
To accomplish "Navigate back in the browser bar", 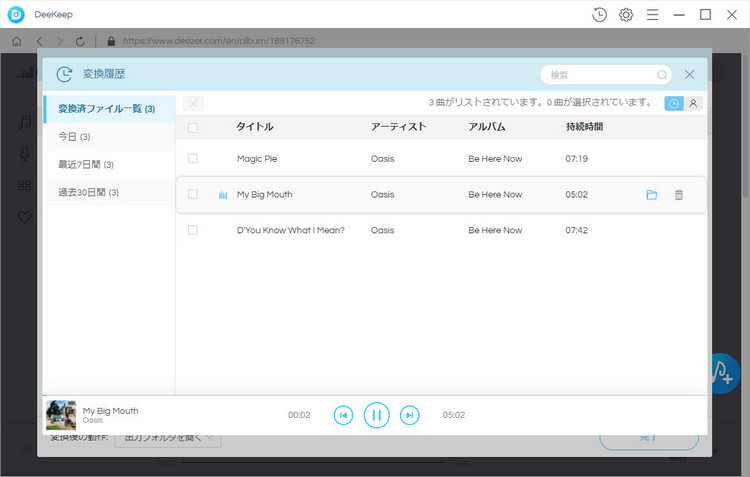I will [x=40, y=41].
